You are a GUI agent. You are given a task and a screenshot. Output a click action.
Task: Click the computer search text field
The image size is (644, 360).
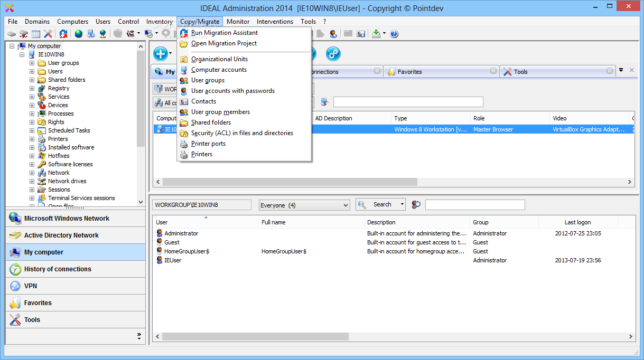[408, 102]
